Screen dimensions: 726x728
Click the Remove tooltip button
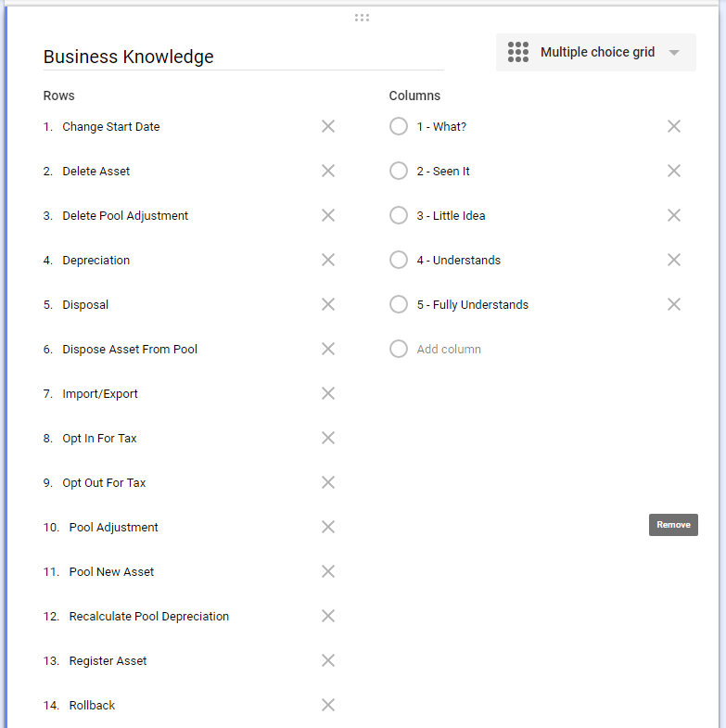click(673, 525)
